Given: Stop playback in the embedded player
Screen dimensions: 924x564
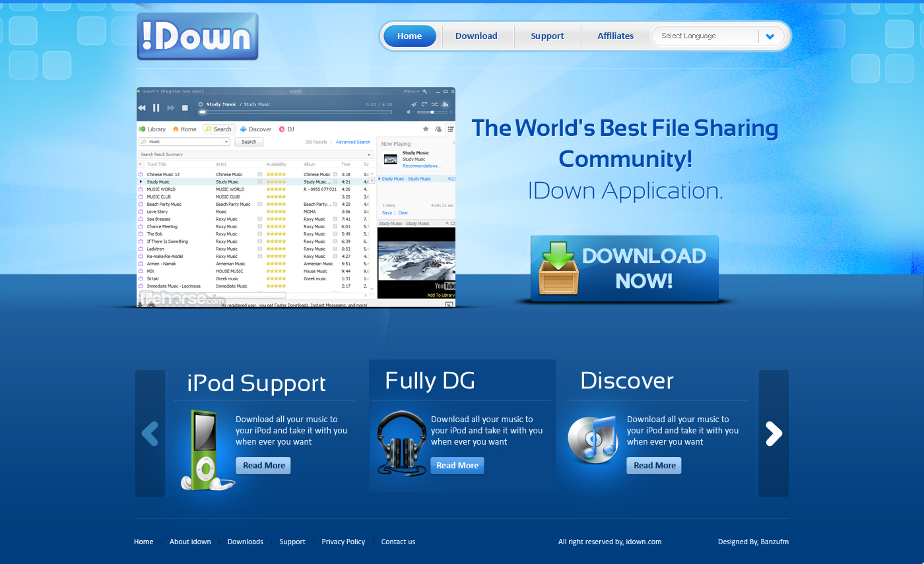Looking at the screenshot, I should tap(185, 108).
